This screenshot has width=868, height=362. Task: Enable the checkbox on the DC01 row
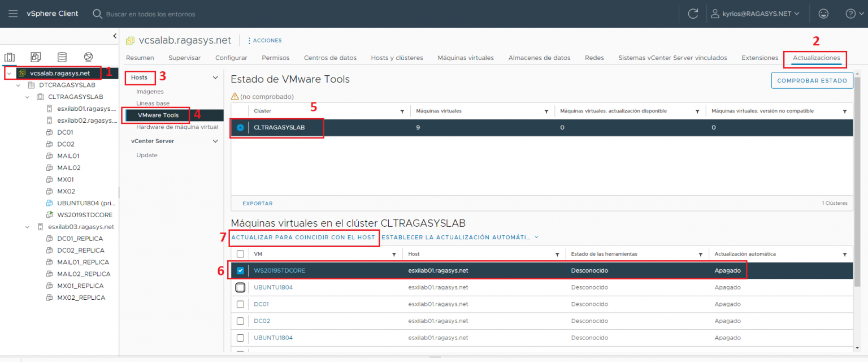click(240, 304)
